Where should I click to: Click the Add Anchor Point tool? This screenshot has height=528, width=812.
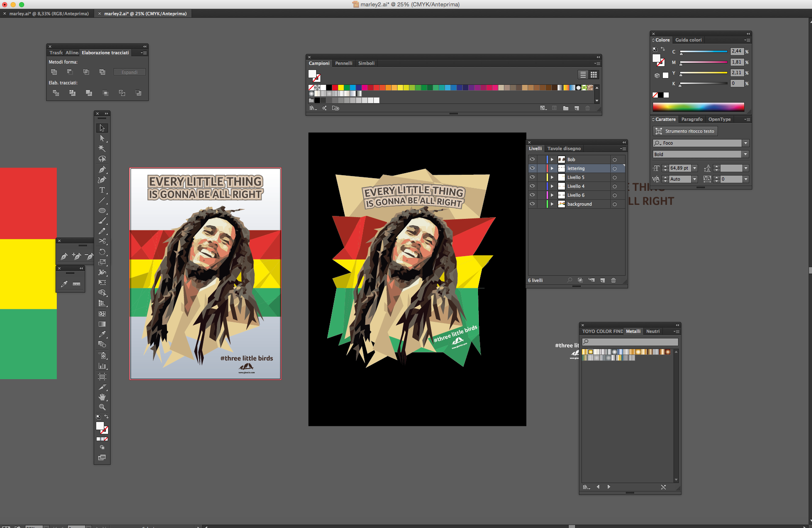(x=77, y=256)
